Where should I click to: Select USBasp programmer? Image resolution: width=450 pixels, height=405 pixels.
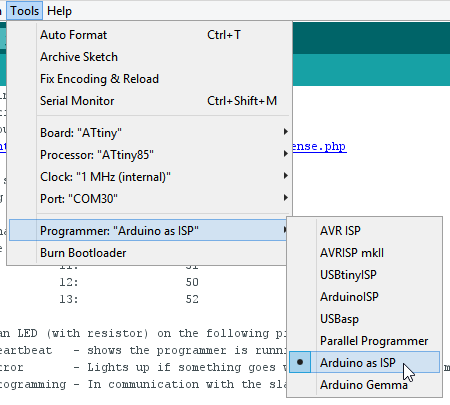pos(365,319)
